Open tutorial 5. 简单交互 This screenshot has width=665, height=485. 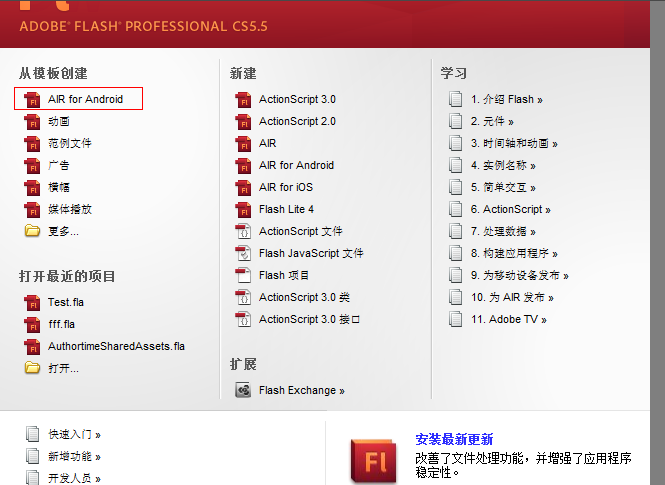coord(503,187)
